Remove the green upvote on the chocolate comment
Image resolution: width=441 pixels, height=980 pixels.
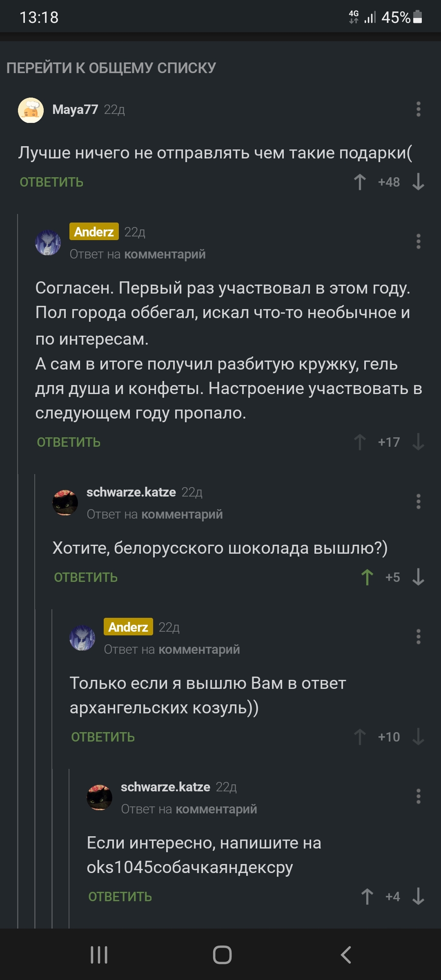[x=367, y=577]
